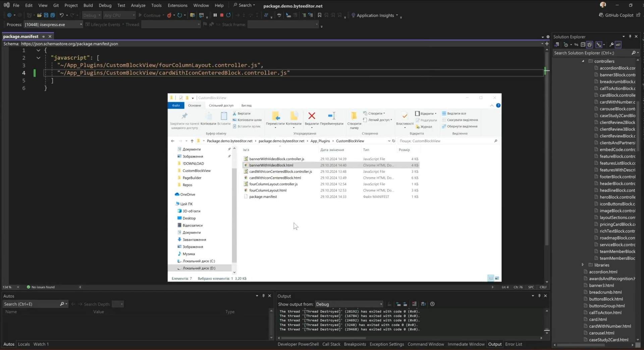This screenshot has height=350, width=644.
Task: Click Collapse All in Solution Explorer toolbar
Action: pyautogui.click(x=583, y=45)
